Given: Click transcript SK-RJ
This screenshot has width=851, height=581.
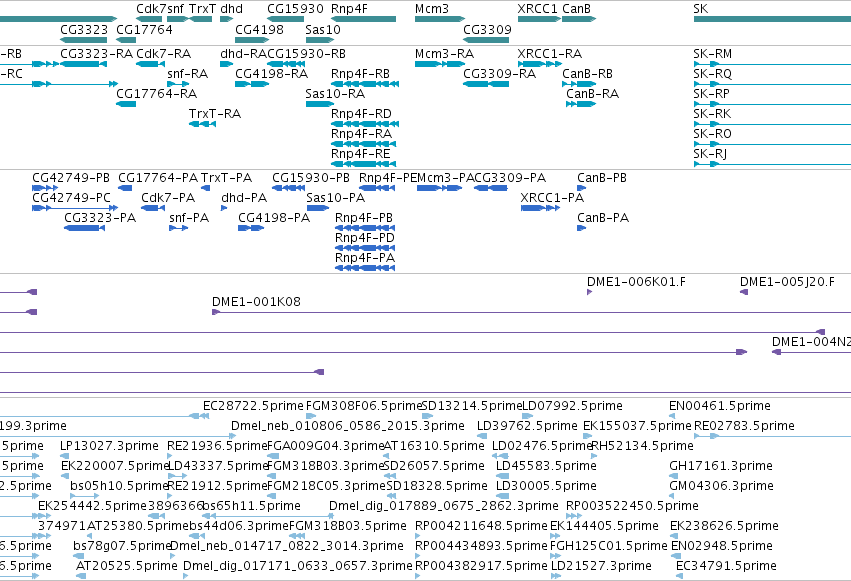Looking at the screenshot, I should pos(772,164).
